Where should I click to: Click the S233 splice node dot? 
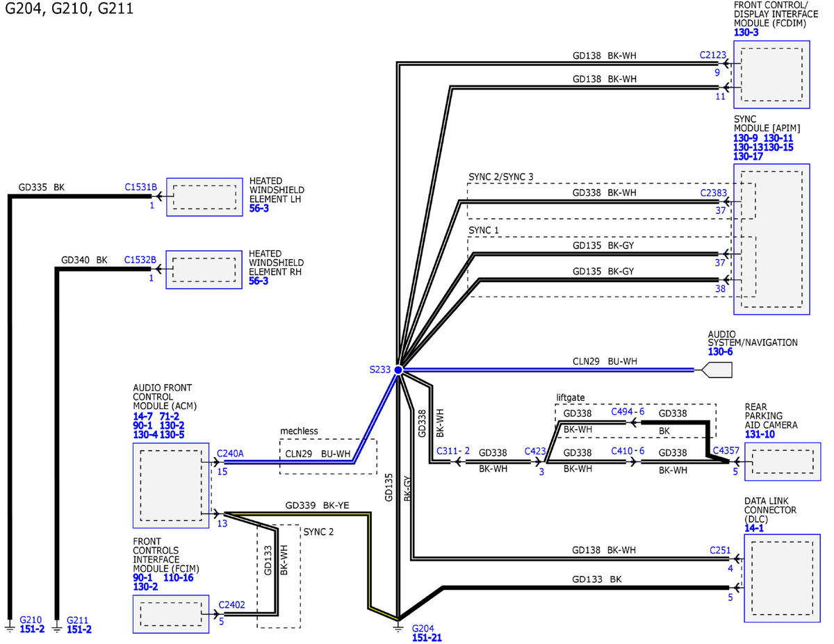pyautogui.click(x=398, y=370)
